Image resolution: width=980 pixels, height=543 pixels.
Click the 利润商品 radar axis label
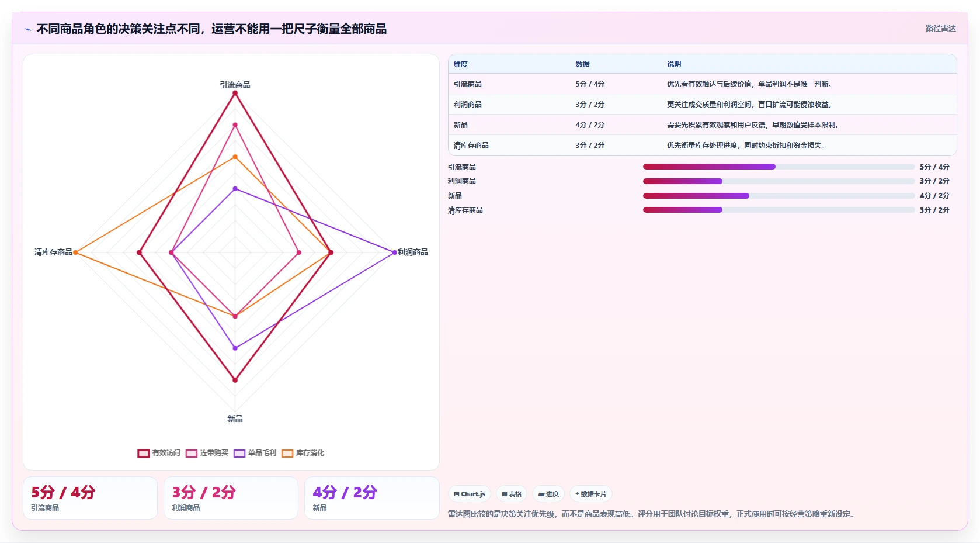pos(413,252)
